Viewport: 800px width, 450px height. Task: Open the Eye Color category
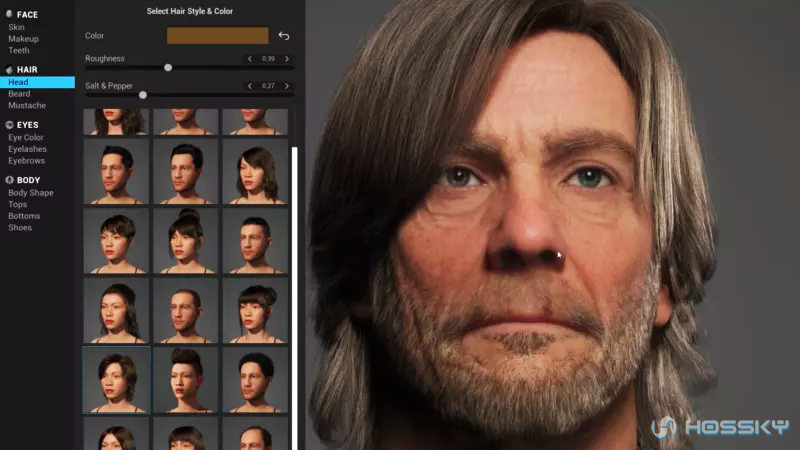[x=26, y=137]
